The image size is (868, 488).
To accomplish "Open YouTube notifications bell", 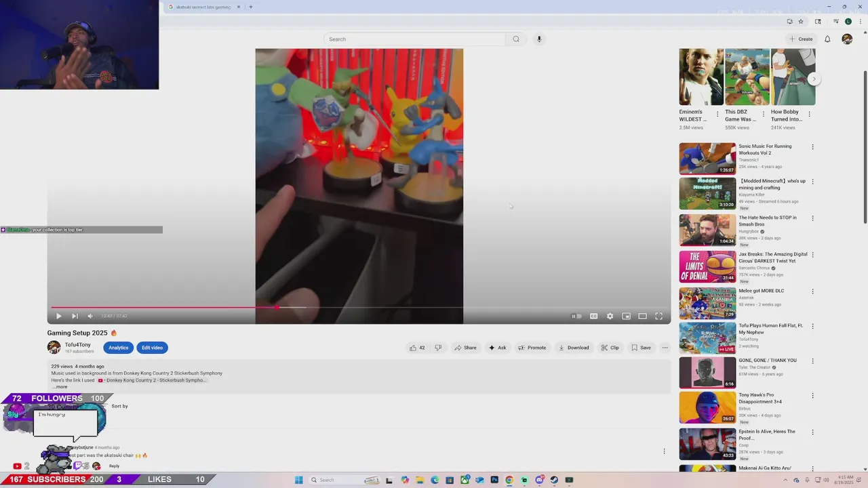I will tap(827, 39).
